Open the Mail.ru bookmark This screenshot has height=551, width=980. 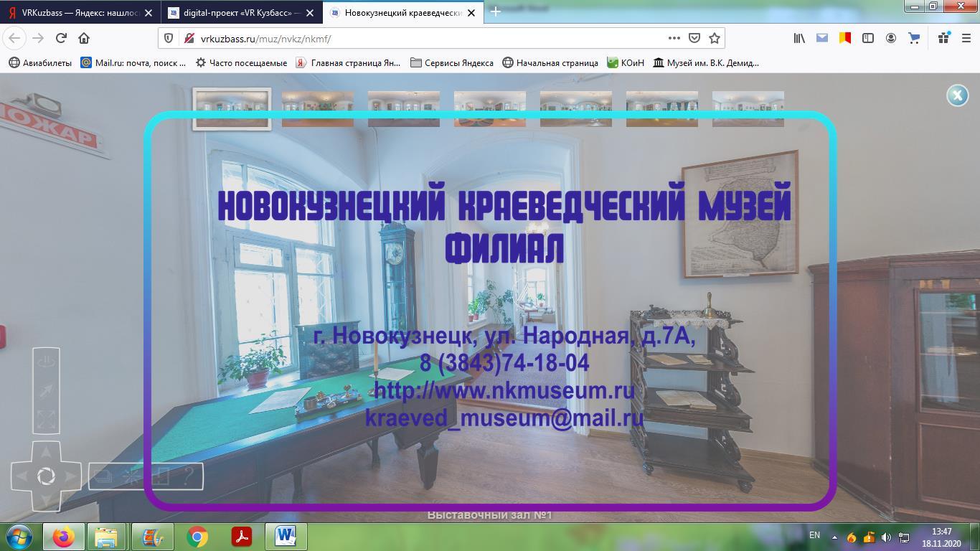(133, 62)
